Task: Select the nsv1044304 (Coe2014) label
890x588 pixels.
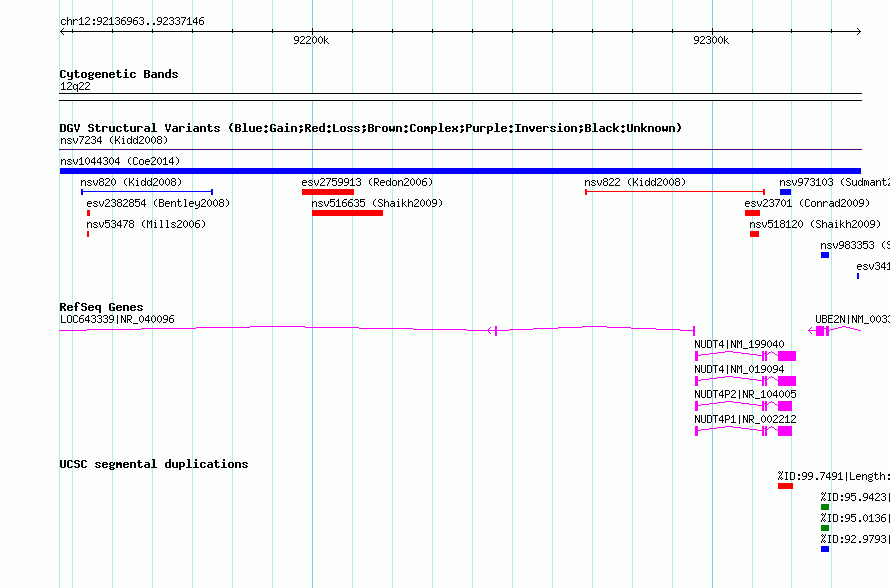Action: coord(120,161)
